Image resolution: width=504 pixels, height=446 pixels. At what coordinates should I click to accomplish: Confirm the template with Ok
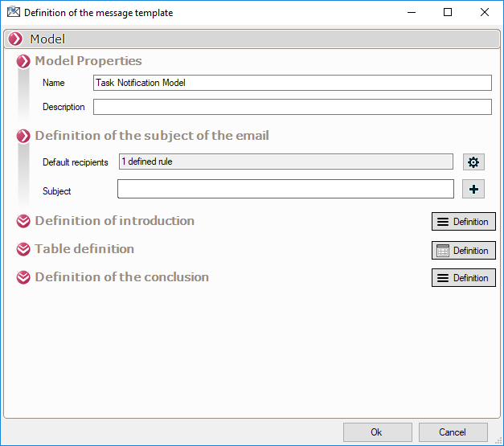[377, 432]
